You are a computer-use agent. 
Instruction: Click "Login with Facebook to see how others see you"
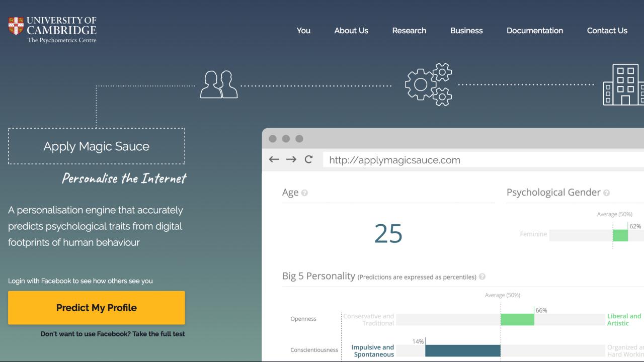80,281
